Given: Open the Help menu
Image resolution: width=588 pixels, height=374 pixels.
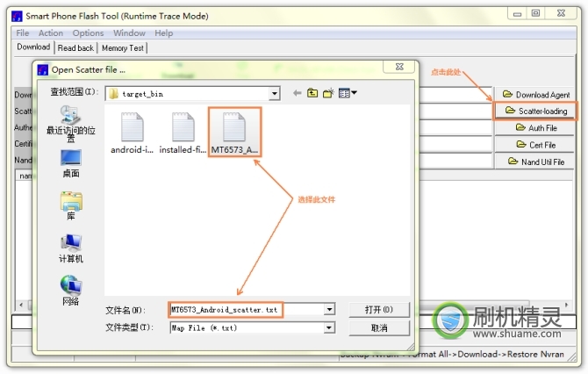Looking at the screenshot, I should tap(164, 33).
